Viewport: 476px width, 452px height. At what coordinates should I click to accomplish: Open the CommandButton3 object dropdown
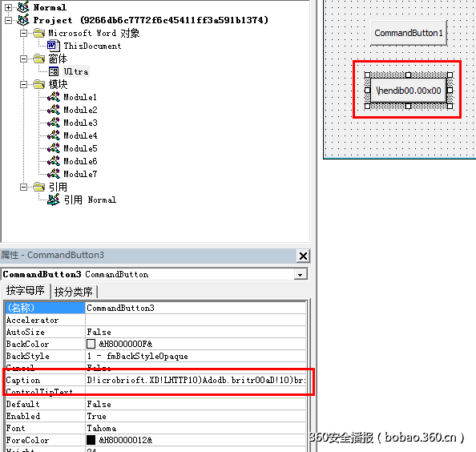coord(301,274)
